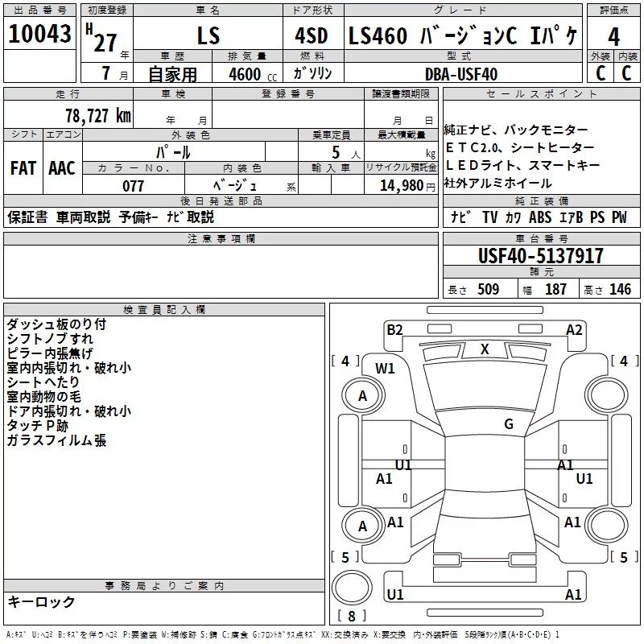The width and height of the screenshot is (644, 644).
Task: Click inspector note ドア内張切れ・破れ小
Action: click(x=69, y=411)
